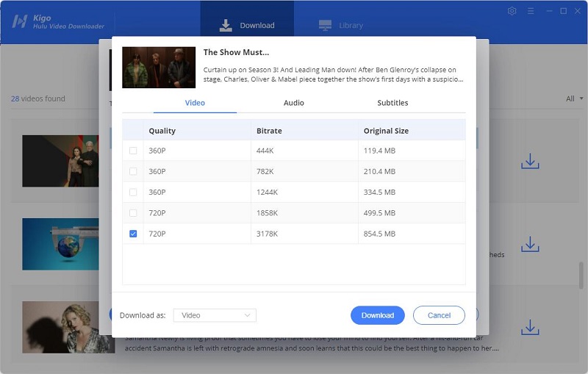
Task: Open the settings gear icon
Action: (512, 11)
